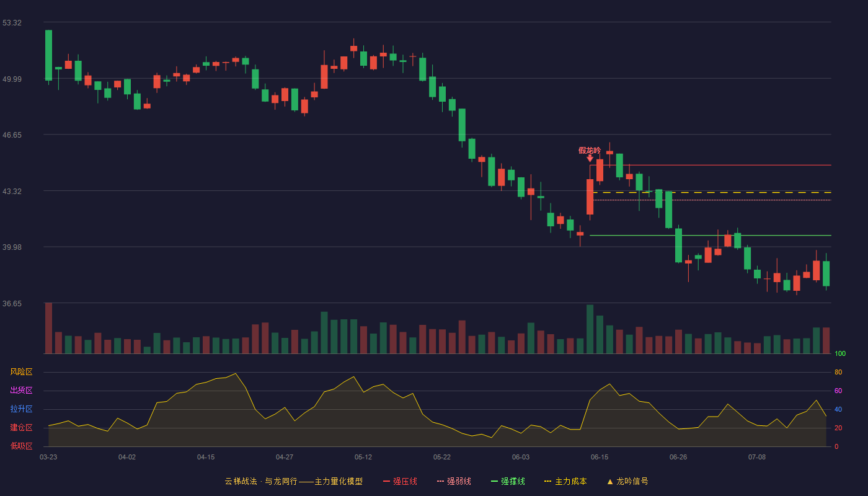Click the 04-27 date label

[285, 457]
